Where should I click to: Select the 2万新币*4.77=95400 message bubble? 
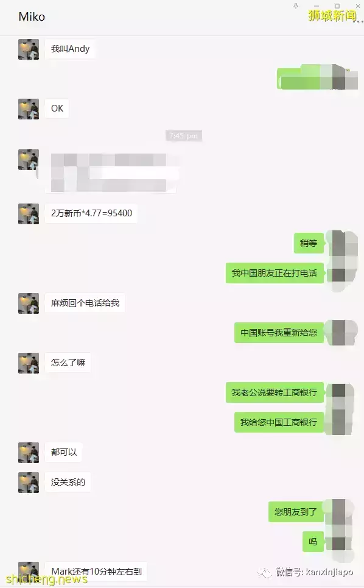[91, 213]
